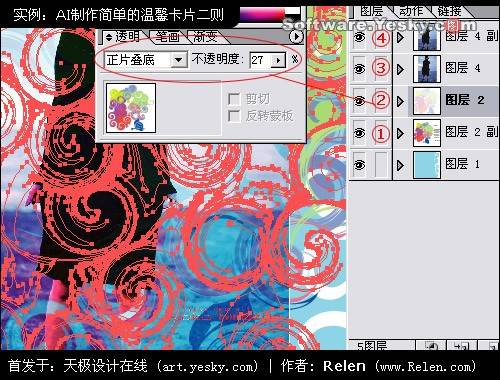Switch to the 笔画 tab
The width and height of the screenshot is (500, 380).
tap(167, 37)
